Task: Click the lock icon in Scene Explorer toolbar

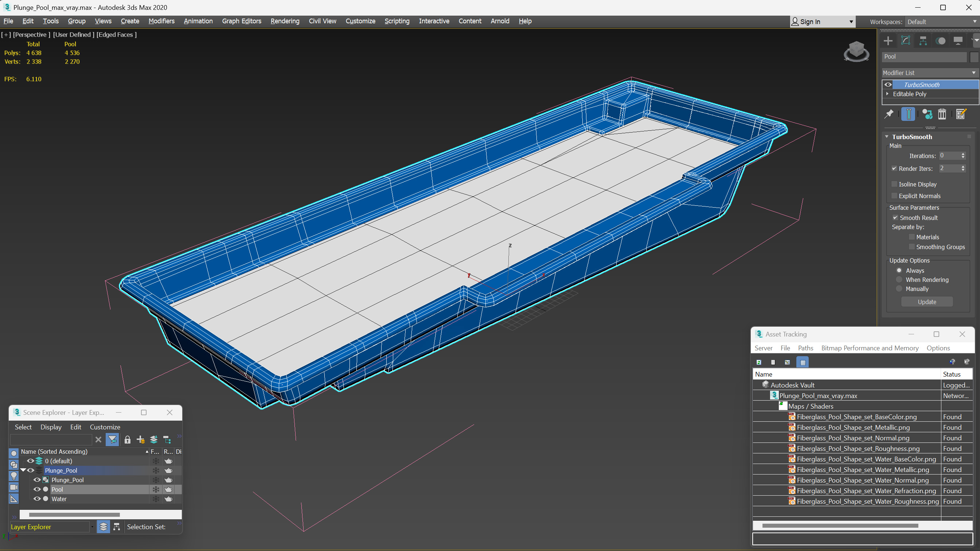Action: pyautogui.click(x=128, y=440)
